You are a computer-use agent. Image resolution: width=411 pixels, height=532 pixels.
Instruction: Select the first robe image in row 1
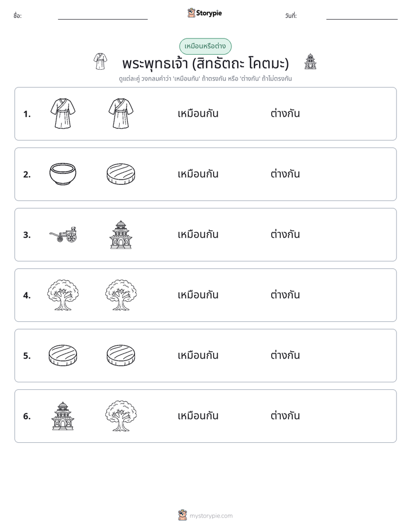point(63,113)
